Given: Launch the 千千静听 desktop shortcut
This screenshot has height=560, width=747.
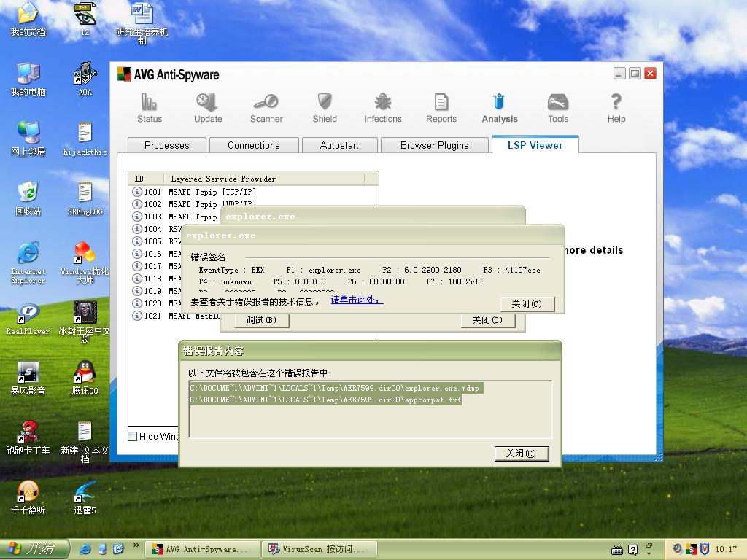Looking at the screenshot, I should (28, 497).
